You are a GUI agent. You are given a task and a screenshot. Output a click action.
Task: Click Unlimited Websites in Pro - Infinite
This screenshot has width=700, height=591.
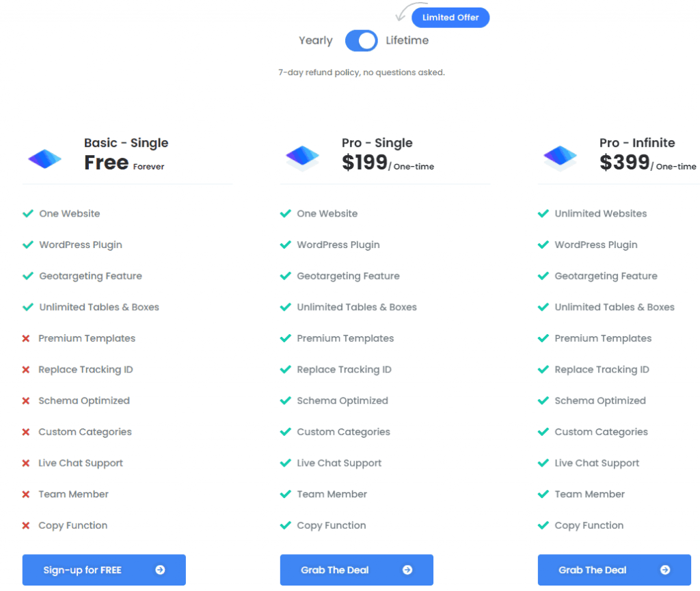tap(600, 214)
